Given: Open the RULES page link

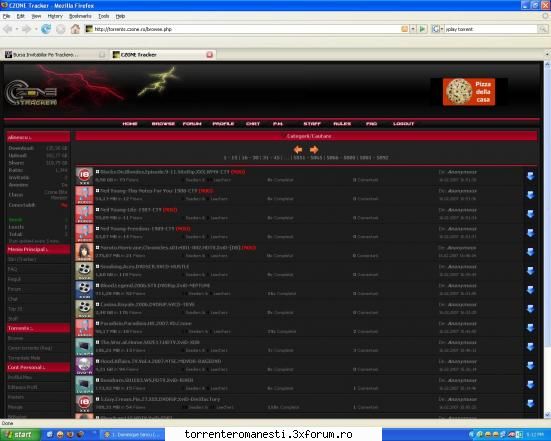Looking at the screenshot, I should tap(342, 124).
